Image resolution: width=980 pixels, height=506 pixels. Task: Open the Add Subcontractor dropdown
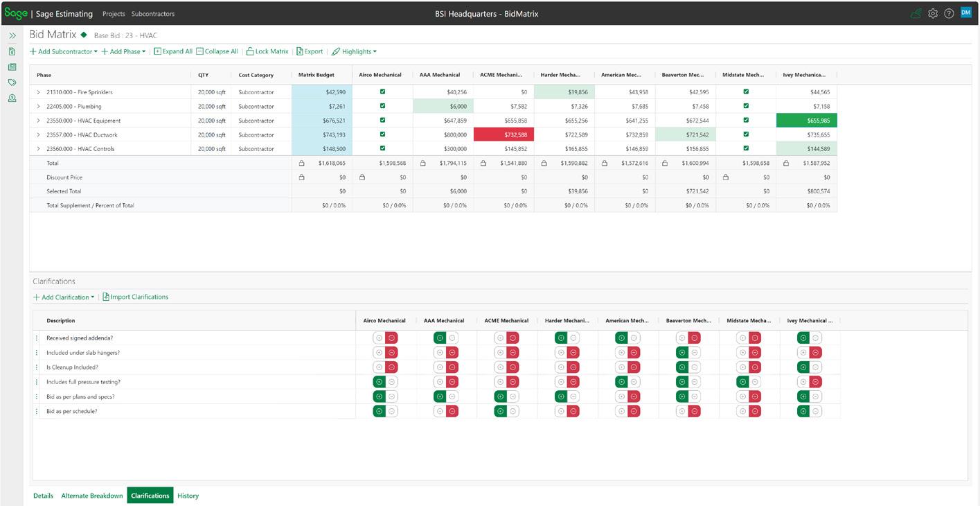coord(64,51)
